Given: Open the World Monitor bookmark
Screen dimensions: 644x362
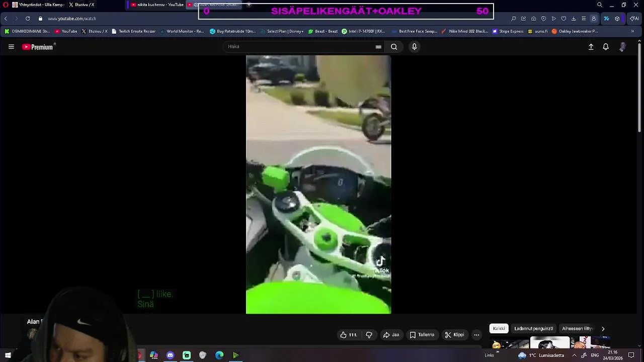Looking at the screenshot, I should 182,31.
